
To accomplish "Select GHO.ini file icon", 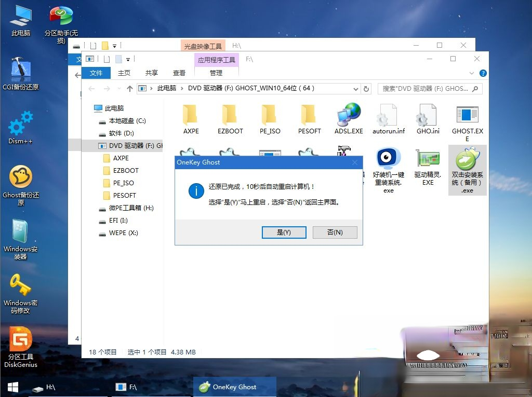I will tap(428, 119).
